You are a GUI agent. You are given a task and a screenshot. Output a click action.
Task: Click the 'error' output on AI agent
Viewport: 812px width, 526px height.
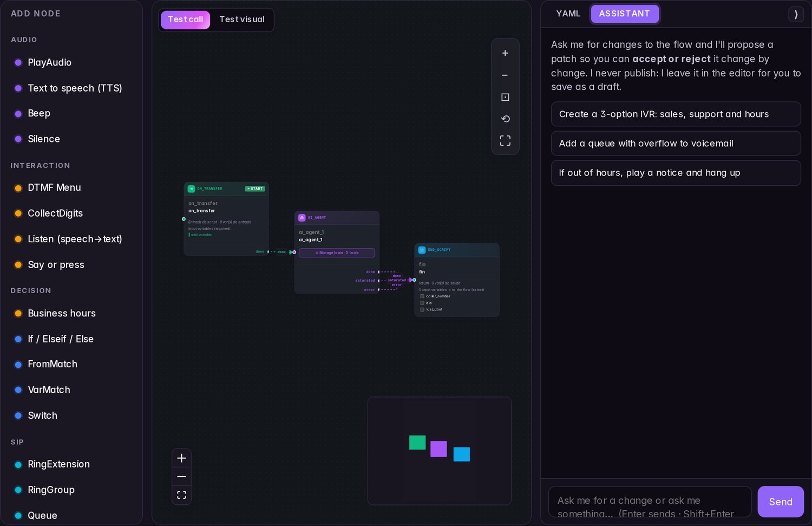(x=370, y=290)
